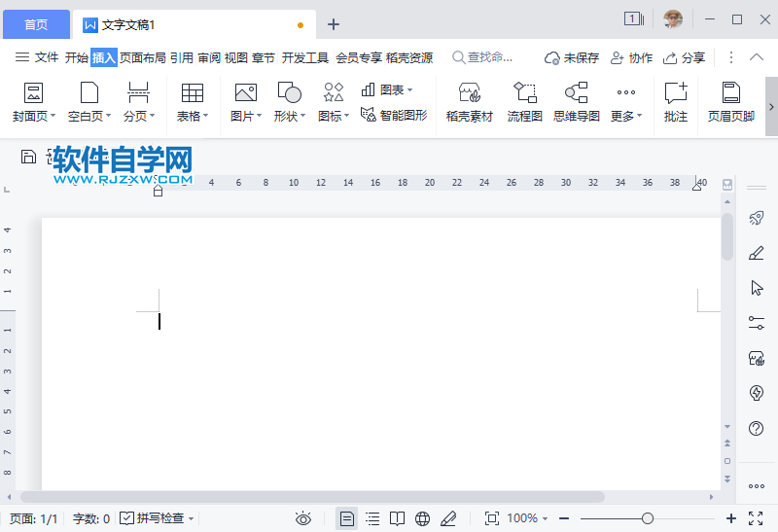Expand ribbon with right chevron arrow
The width and height of the screenshot is (778, 532).
[771, 106]
